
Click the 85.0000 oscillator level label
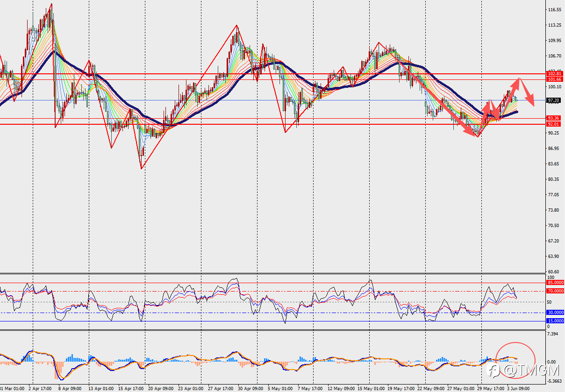pyautogui.click(x=555, y=283)
